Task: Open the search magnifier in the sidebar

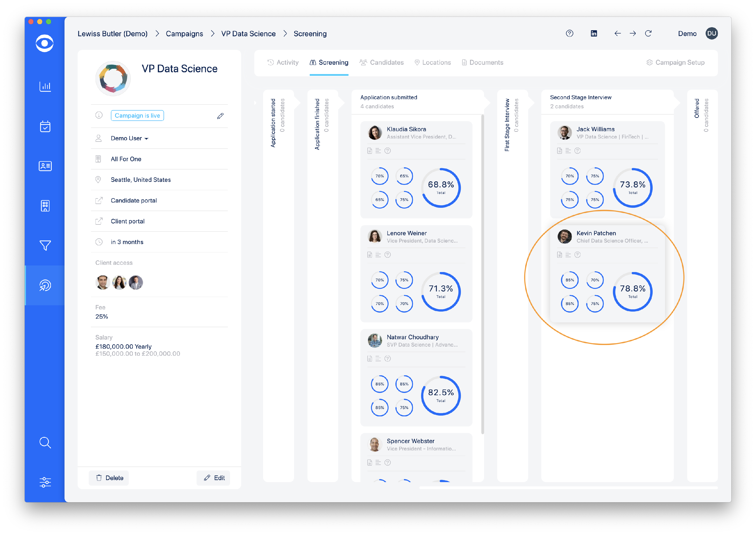Action: [45, 442]
